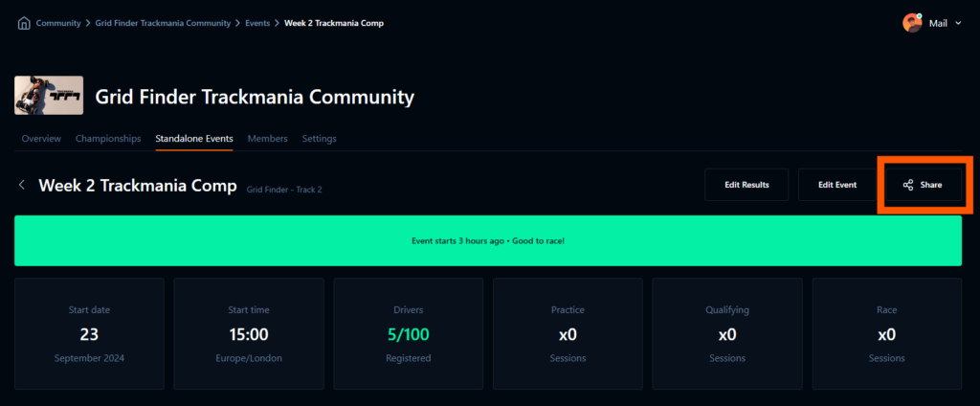This screenshot has height=406, width=980.
Task: Open Grid Finder Trackmania Community breadcrumb link
Action: point(163,23)
